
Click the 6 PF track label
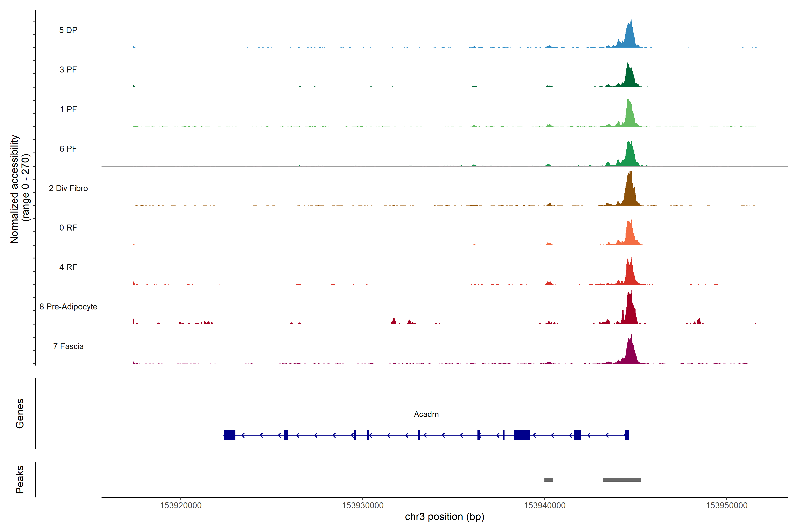click(x=68, y=149)
